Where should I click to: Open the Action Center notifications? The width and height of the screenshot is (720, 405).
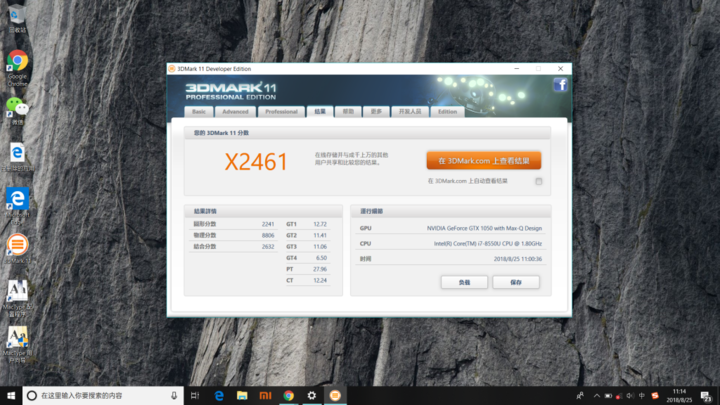click(x=706, y=395)
